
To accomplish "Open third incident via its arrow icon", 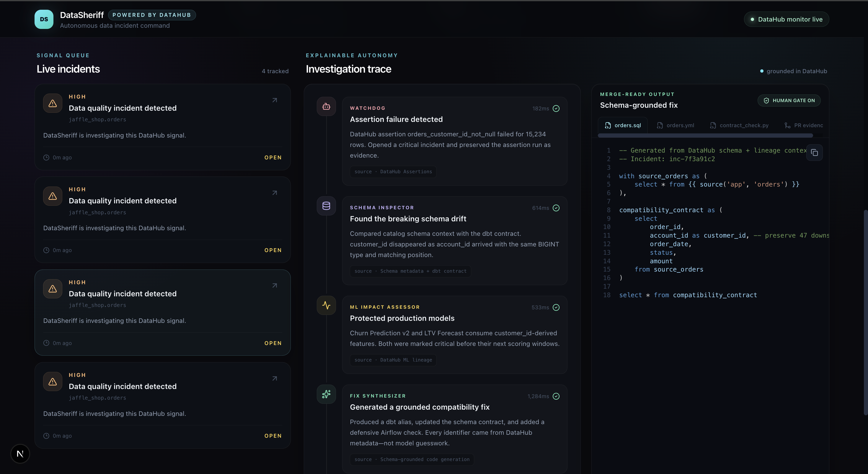I will [x=275, y=285].
